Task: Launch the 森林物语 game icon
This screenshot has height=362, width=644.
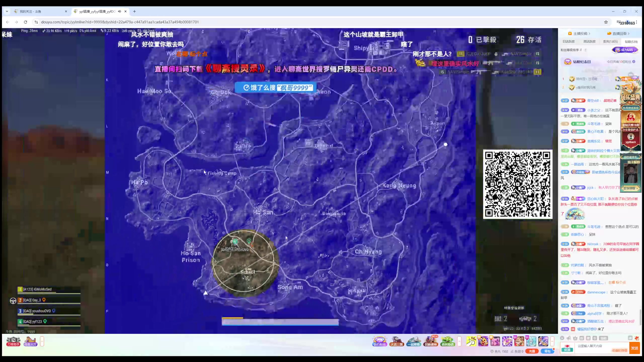Action: click(448, 341)
